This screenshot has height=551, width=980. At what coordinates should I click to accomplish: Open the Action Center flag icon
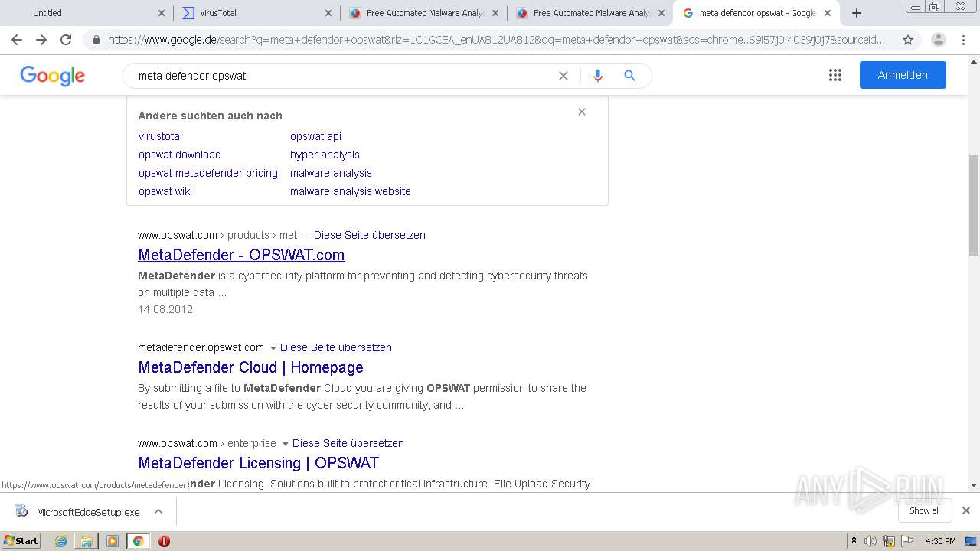(x=906, y=541)
